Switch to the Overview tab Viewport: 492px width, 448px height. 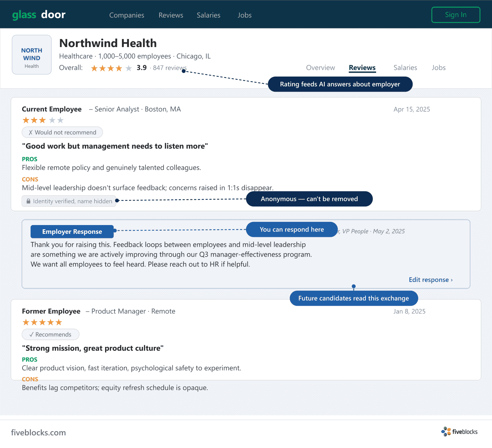[321, 68]
